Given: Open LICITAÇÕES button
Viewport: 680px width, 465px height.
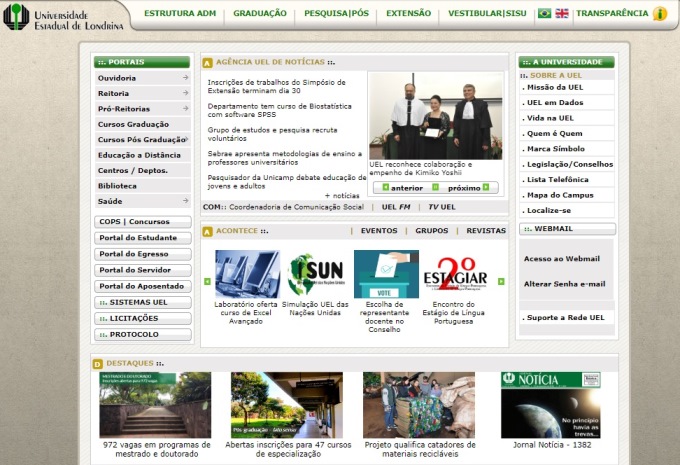Looking at the screenshot, I should coord(143,318).
